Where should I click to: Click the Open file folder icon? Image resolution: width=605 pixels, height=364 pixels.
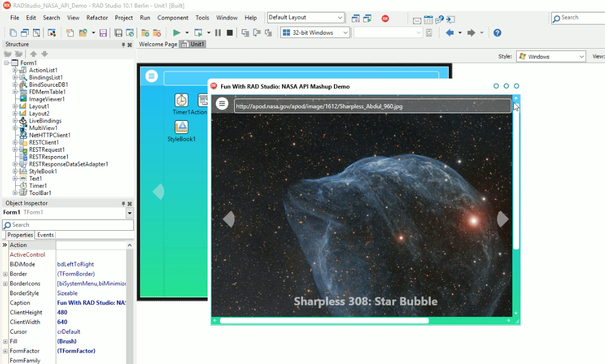(83, 33)
